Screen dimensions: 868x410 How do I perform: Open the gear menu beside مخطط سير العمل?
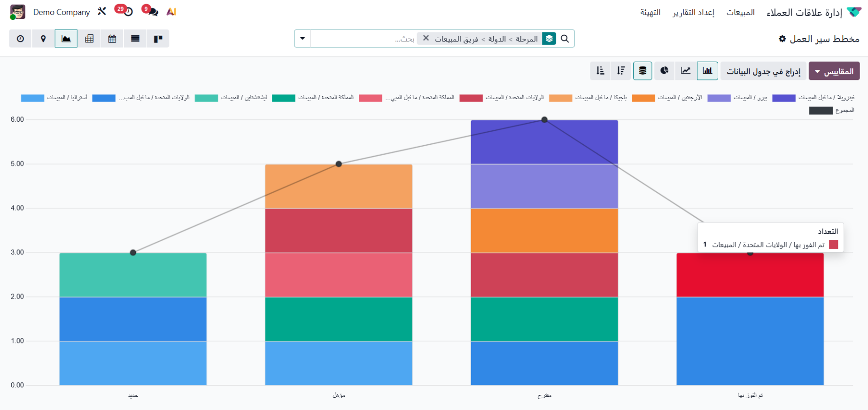coord(782,39)
